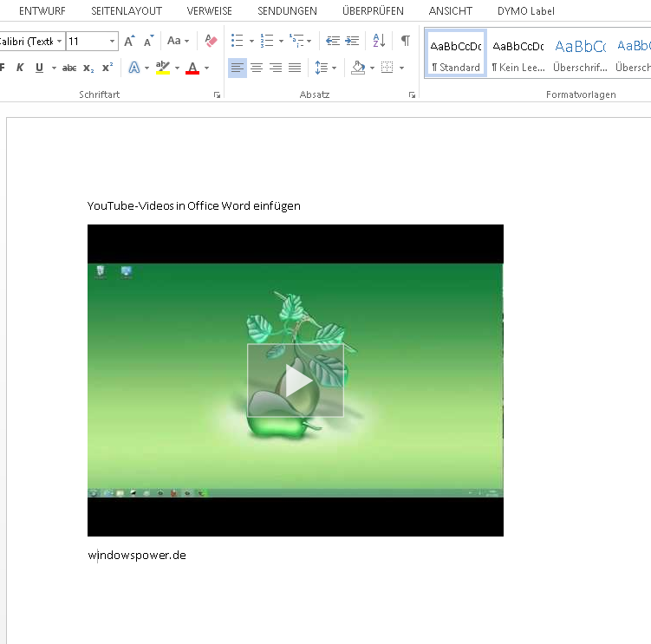Screen dimensions: 651x644
Task: Apply the Standard style
Action: (456, 54)
